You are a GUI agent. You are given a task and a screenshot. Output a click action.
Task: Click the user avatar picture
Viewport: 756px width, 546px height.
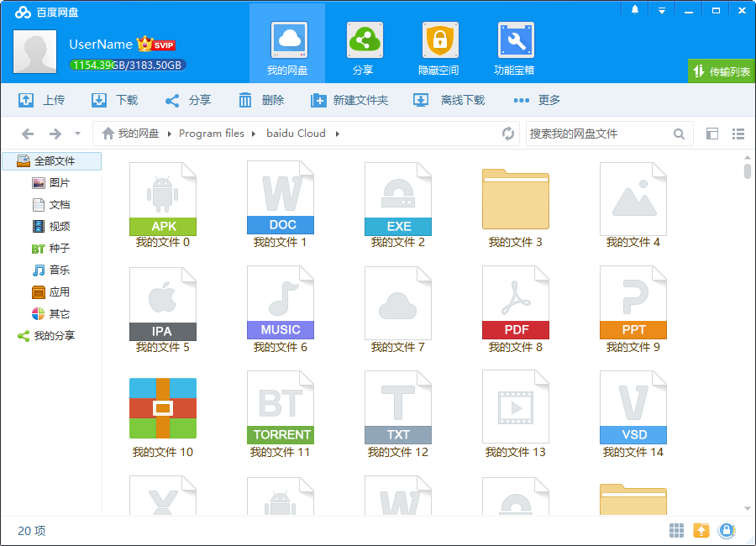(x=34, y=51)
